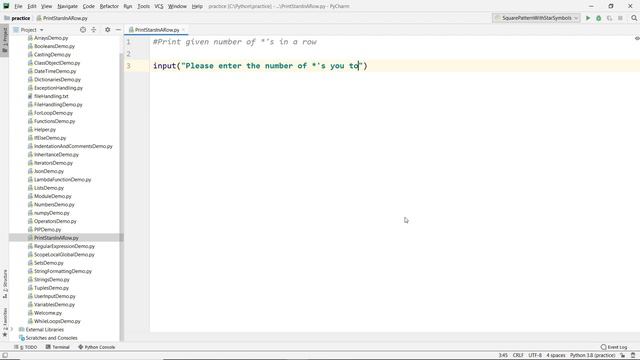This screenshot has height=360, width=640.
Task: Open the Run menu
Action: [128, 6]
